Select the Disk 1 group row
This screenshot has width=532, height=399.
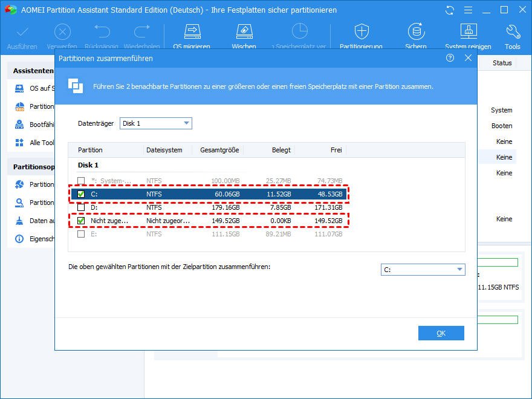[x=88, y=165]
